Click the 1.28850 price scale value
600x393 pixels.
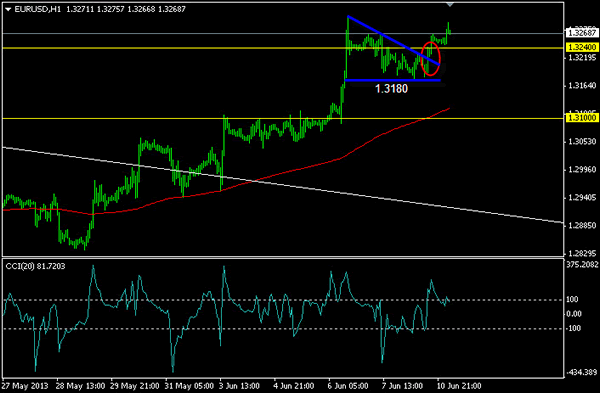coord(582,225)
